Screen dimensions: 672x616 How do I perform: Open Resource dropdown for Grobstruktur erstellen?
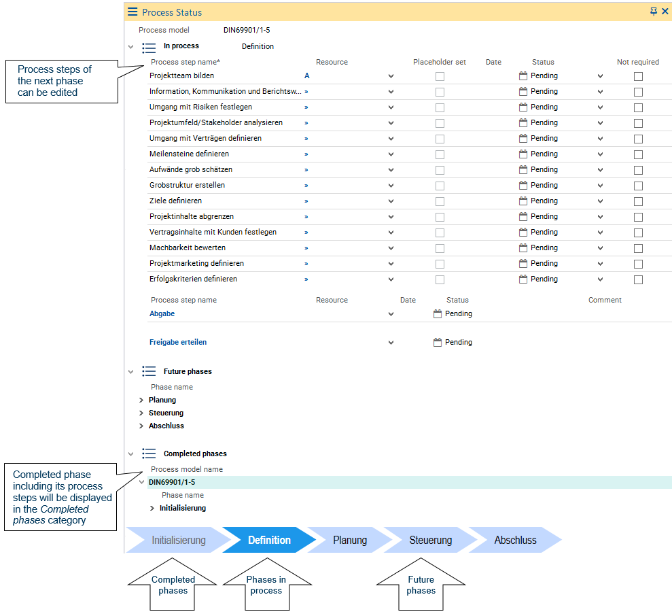pyautogui.click(x=391, y=186)
